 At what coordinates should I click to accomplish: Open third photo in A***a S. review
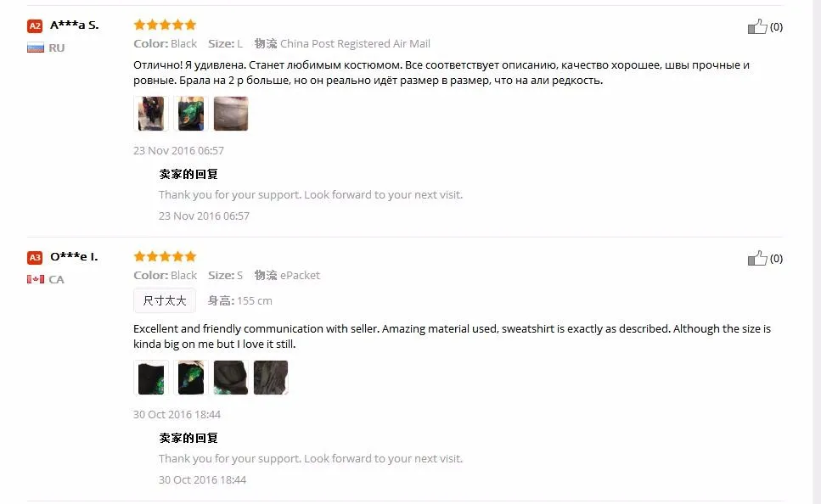231,114
